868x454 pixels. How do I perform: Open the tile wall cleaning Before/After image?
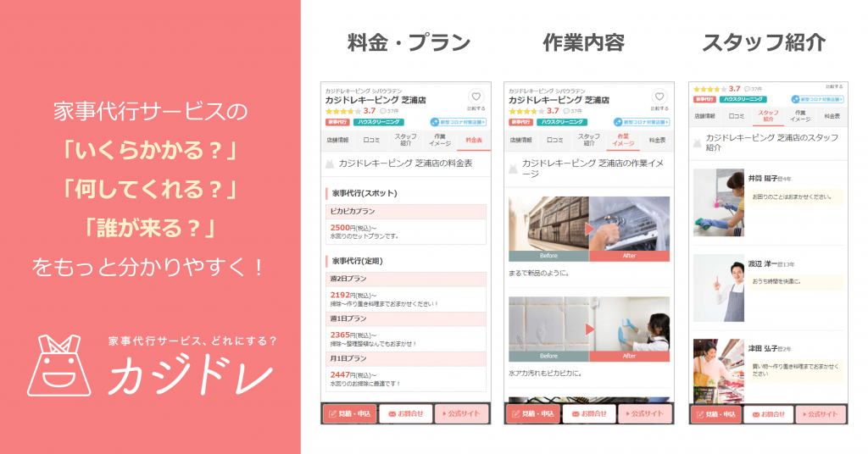pyautogui.click(x=588, y=329)
